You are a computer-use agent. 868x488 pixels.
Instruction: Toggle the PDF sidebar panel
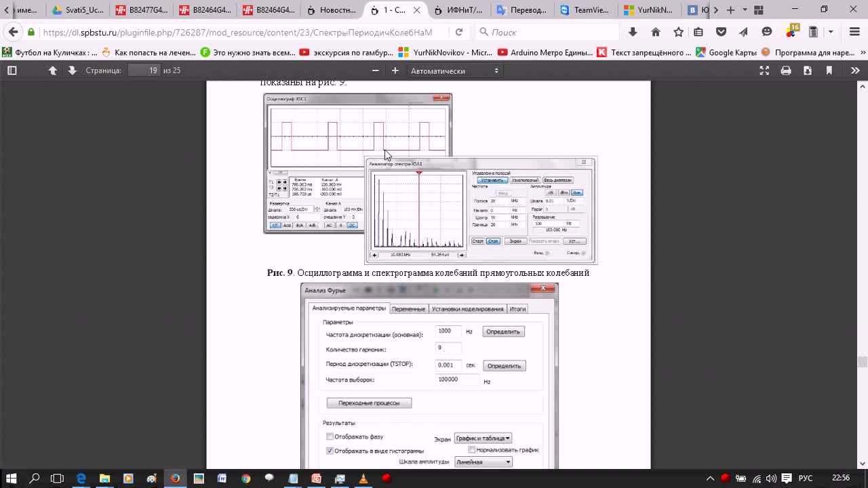point(12,70)
